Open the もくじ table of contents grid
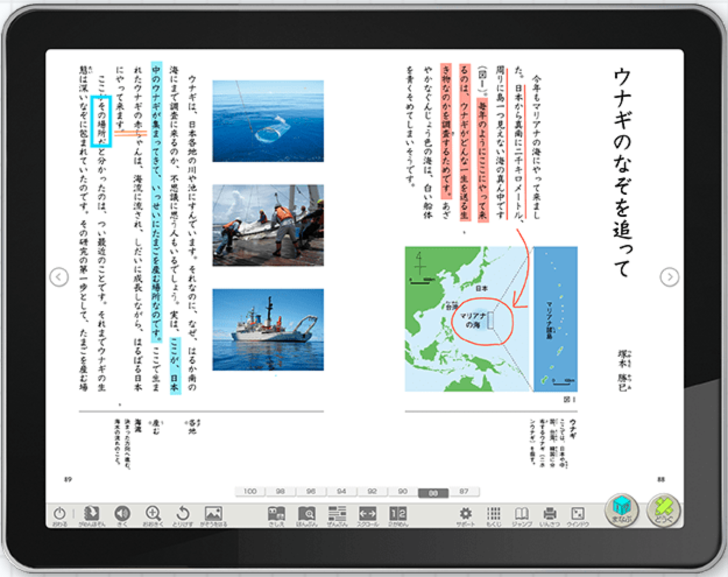This screenshot has height=577, width=728. pyautogui.click(x=493, y=513)
